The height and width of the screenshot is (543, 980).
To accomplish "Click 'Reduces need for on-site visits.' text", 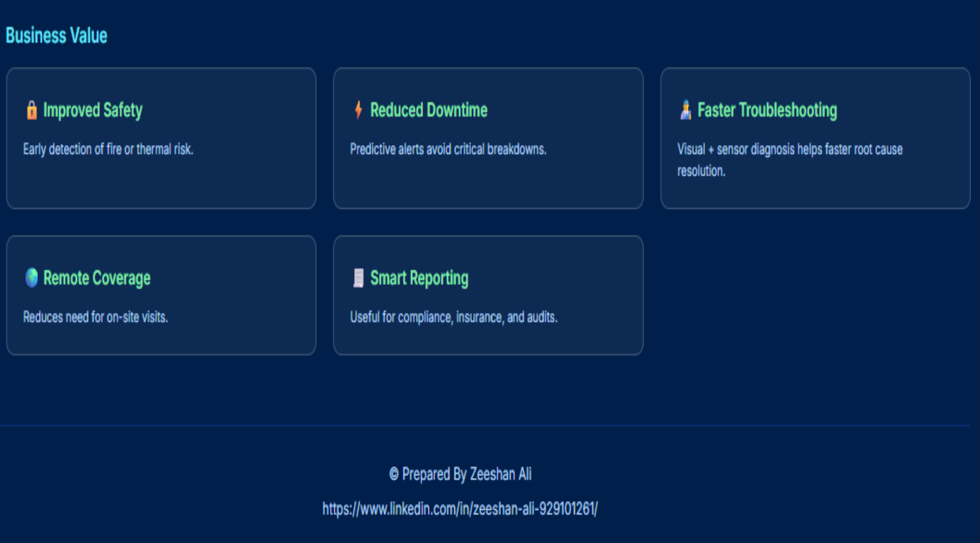I will (96, 317).
